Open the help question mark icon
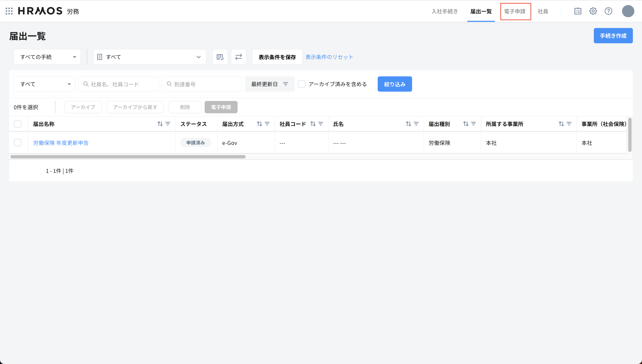 (608, 11)
